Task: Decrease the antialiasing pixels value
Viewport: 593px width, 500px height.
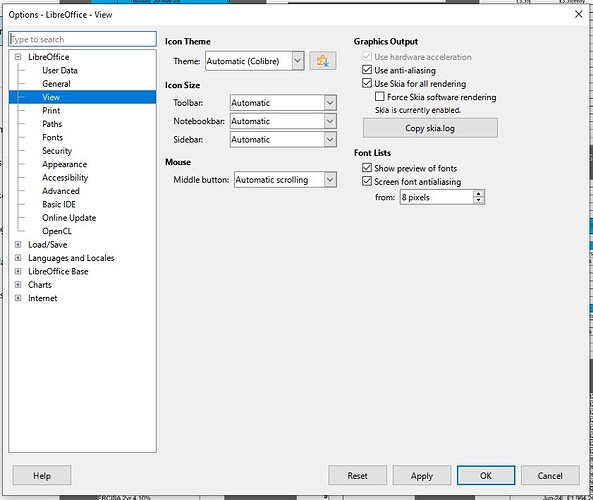Action: pos(478,201)
